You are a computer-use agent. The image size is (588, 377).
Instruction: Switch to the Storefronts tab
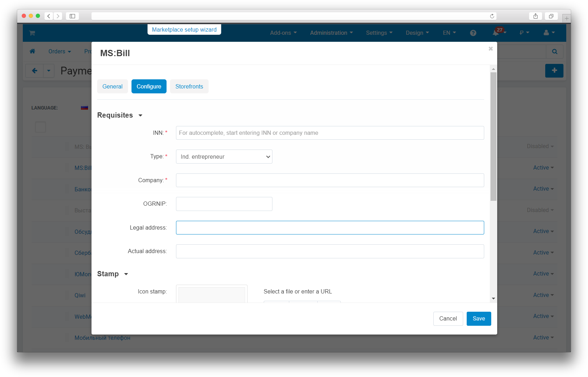click(189, 86)
